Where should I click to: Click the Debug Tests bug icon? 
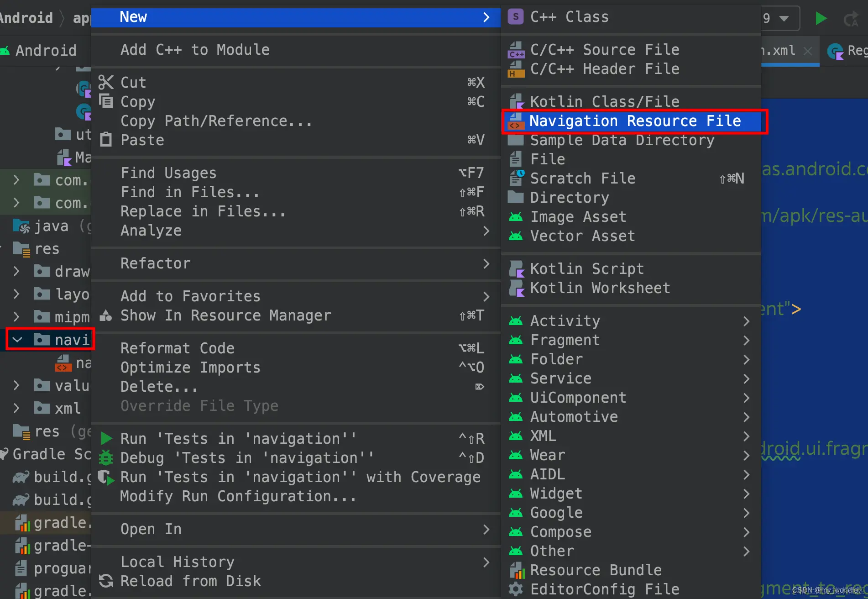(x=106, y=458)
